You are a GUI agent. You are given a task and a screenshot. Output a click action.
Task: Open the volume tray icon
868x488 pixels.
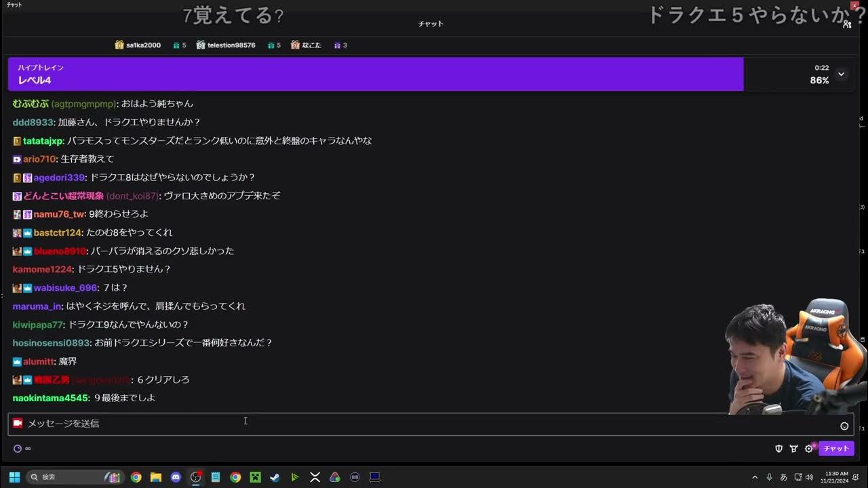808,477
